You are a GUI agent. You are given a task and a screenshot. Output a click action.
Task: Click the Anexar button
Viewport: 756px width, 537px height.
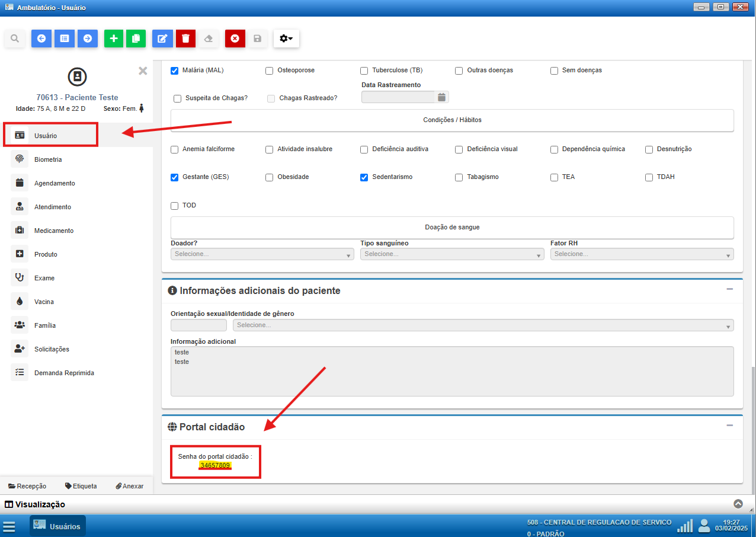pos(129,486)
